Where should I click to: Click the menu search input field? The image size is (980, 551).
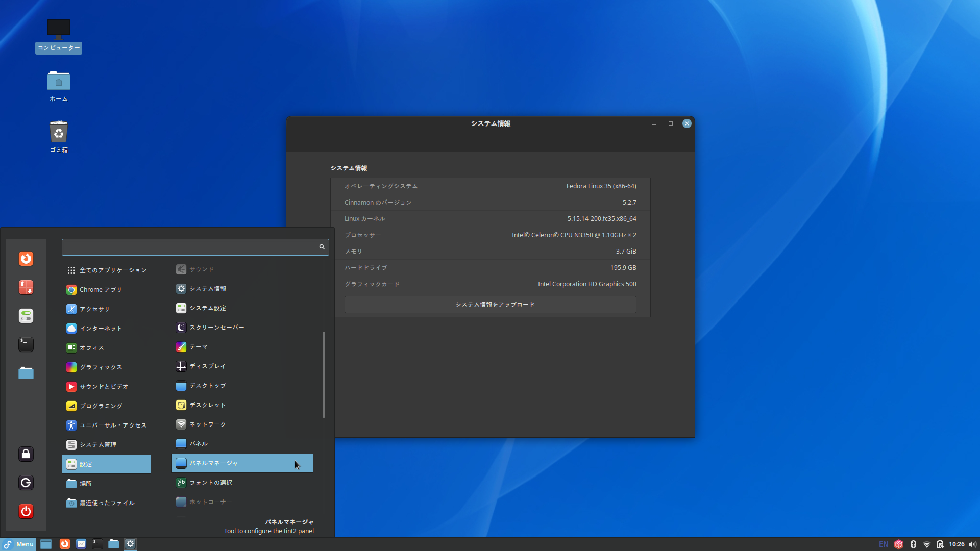[x=190, y=247]
